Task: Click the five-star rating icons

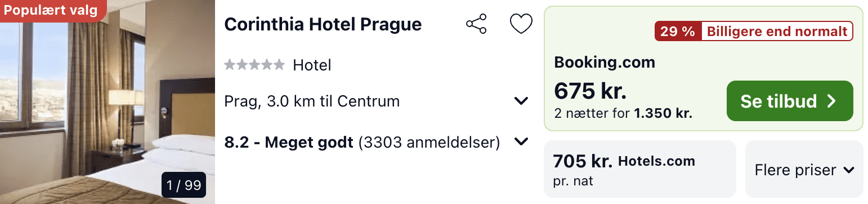Action: [254, 65]
